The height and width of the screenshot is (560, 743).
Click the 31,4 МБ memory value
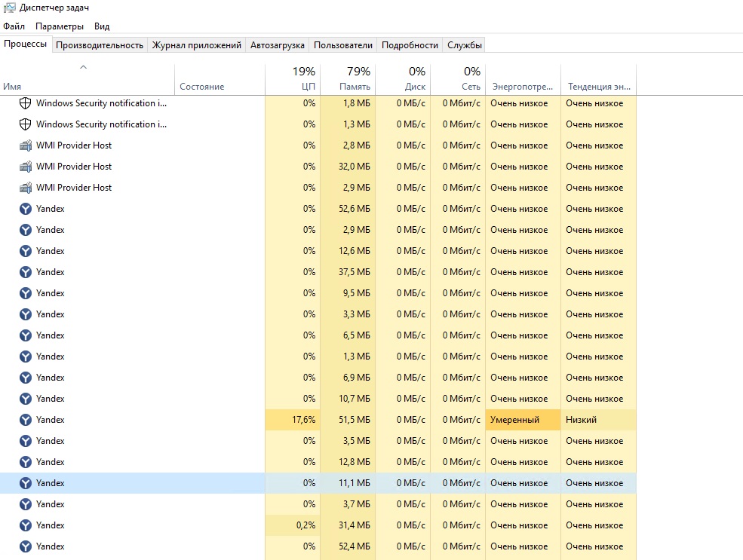point(355,525)
